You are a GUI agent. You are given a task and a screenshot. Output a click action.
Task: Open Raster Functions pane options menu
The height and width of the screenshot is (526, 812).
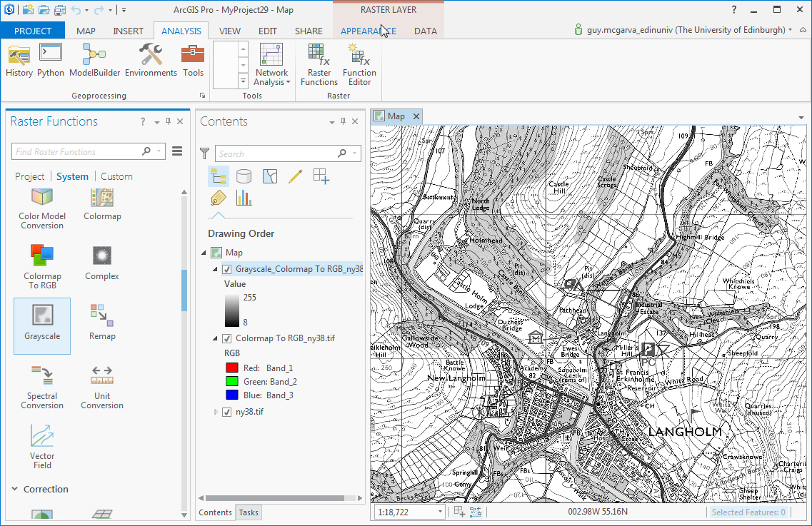pyautogui.click(x=177, y=151)
